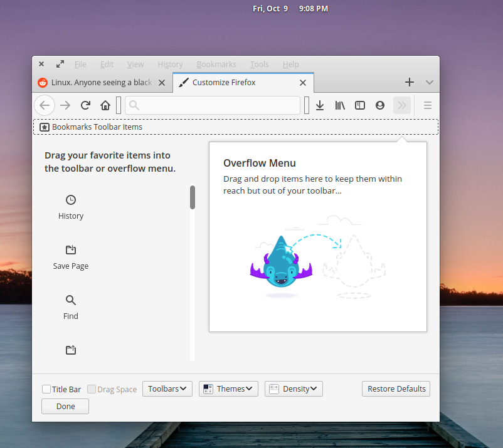The height and width of the screenshot is (448, 503).
Task: Click the search magnifier in URL bar
Action: [x=134, y=105]
